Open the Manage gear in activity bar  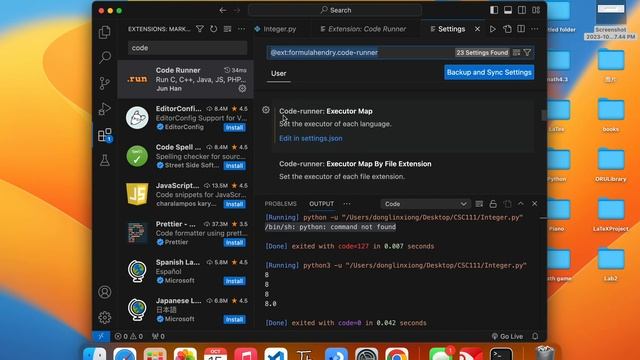(x=104, y=318)
